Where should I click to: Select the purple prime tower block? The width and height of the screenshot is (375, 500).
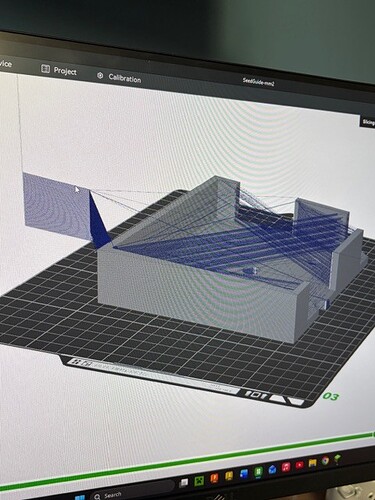coord(57,205)
